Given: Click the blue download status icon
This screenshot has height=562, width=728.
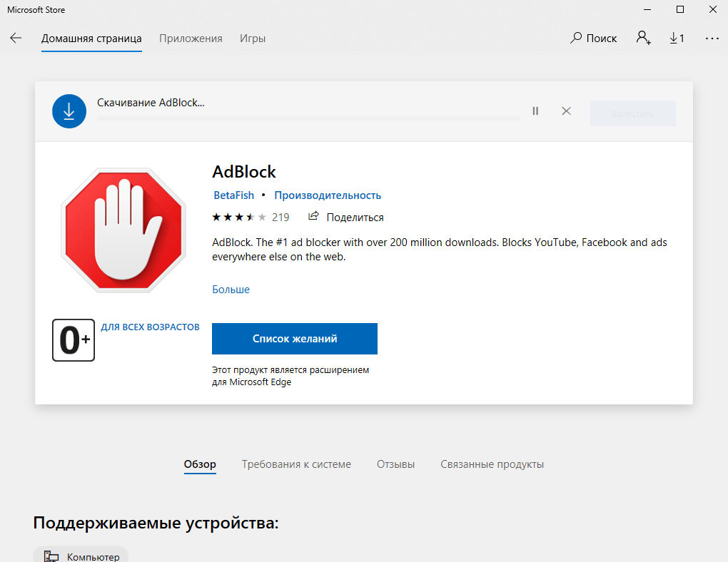Looking at the screenshot, I should [69, 111].
